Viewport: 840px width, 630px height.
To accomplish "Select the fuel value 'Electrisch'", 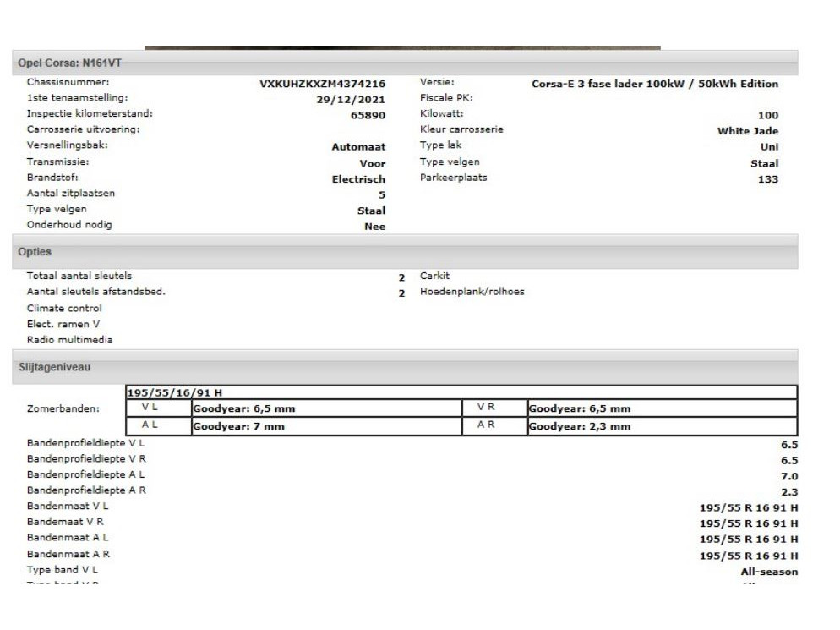I will tap(358, 179).
